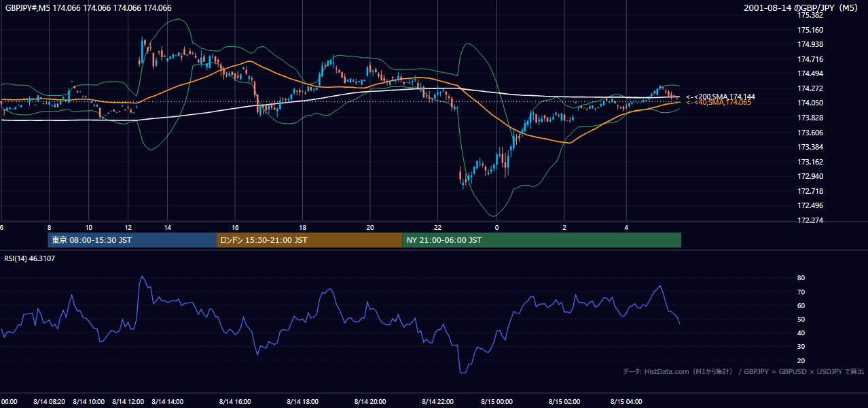This screenshot has width=868, height=408.
Task: Click the 8/14 18:00 time label
Action: [302, 402]
